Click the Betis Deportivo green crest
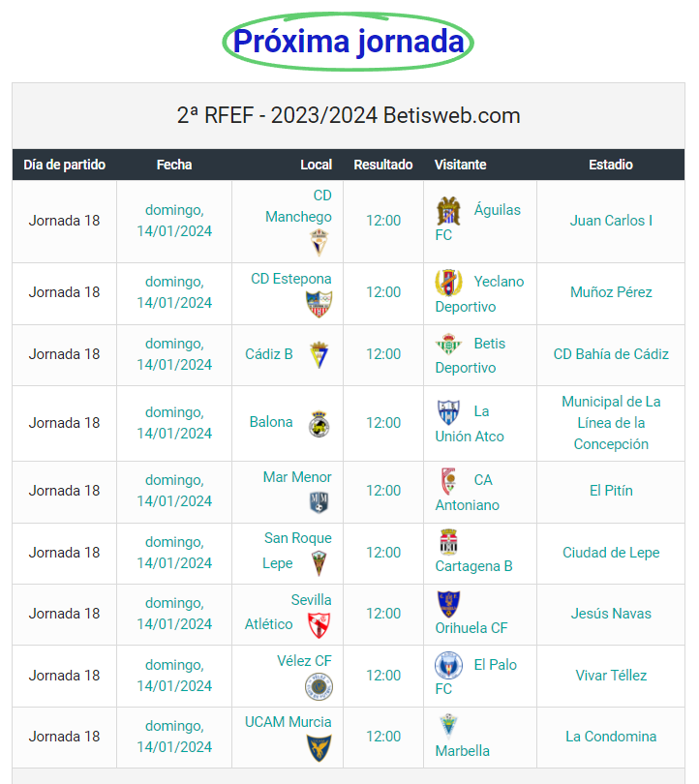The width and height of the screenshot is (699, 784). [x=448, y=344]
